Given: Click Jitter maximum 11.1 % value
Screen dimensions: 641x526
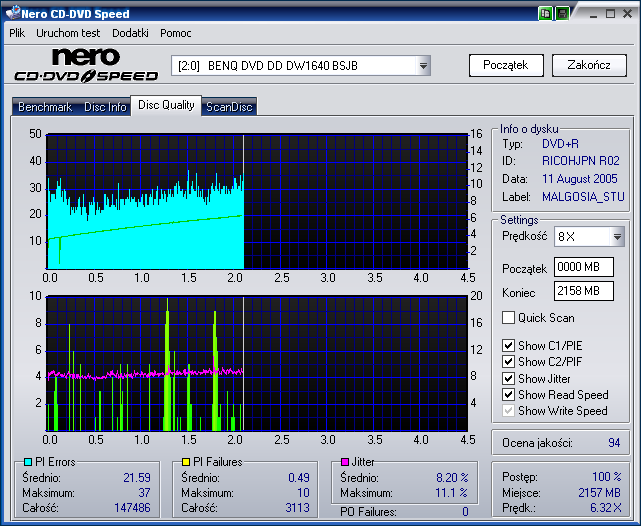Looking at the screenshot, I should [x=451, y=493].
